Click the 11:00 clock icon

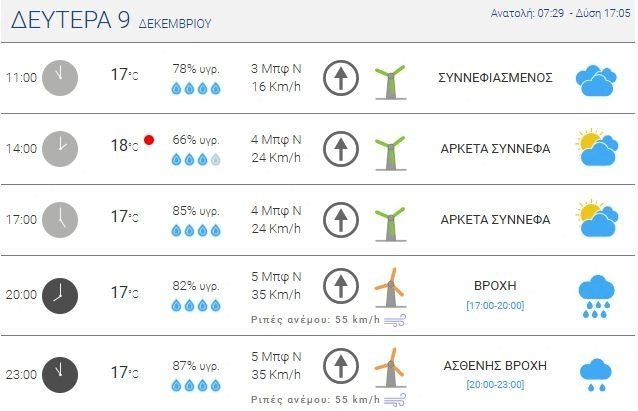tap(60, 77)
